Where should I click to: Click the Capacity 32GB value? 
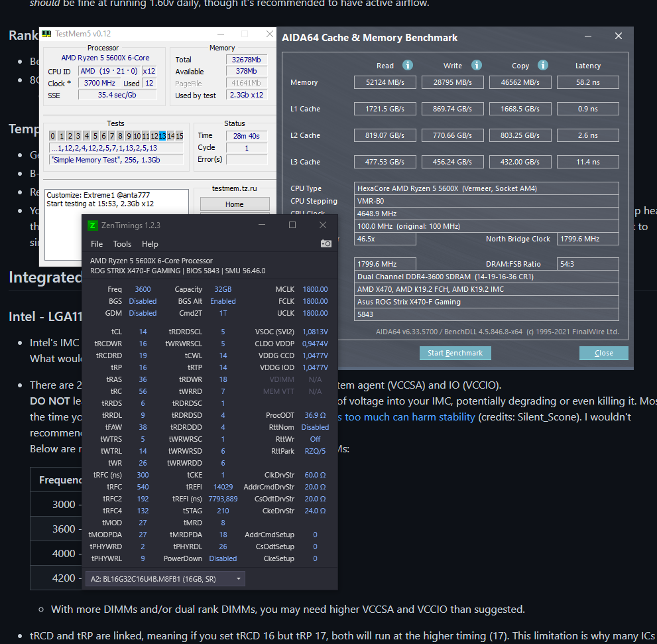(x=223, y=289)
